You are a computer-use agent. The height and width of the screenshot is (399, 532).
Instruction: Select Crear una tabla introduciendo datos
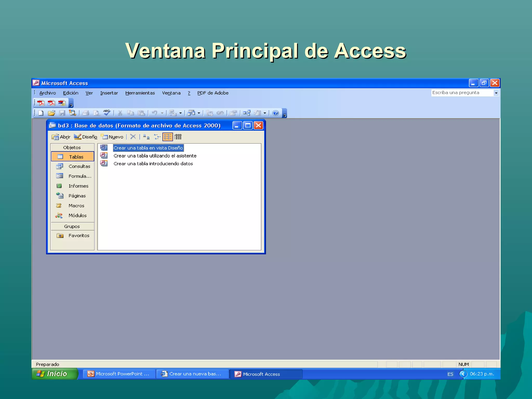[153, 164]
